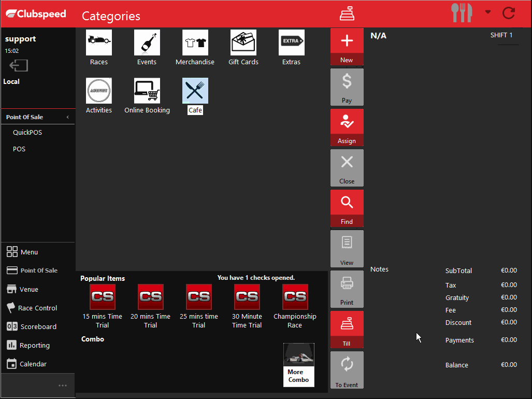
Task: Collapse the Point Of Sale section chevron
Action: click(x=67, y=117)
